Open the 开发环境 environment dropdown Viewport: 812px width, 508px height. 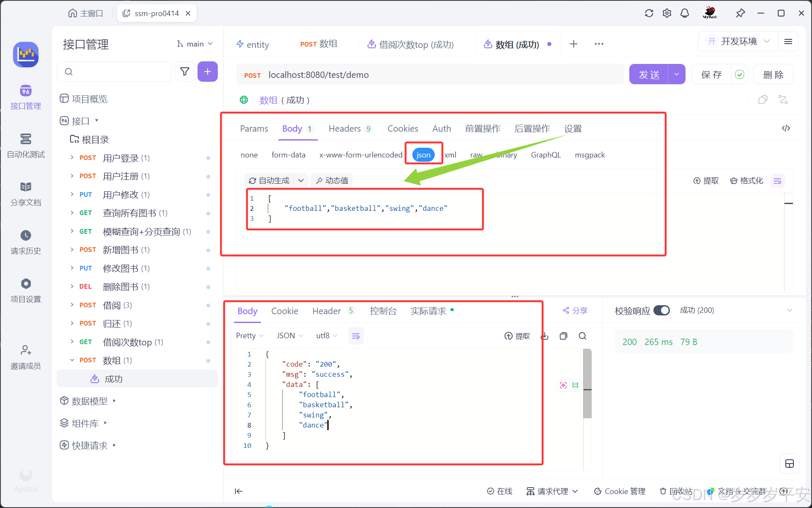click(739, 41)
